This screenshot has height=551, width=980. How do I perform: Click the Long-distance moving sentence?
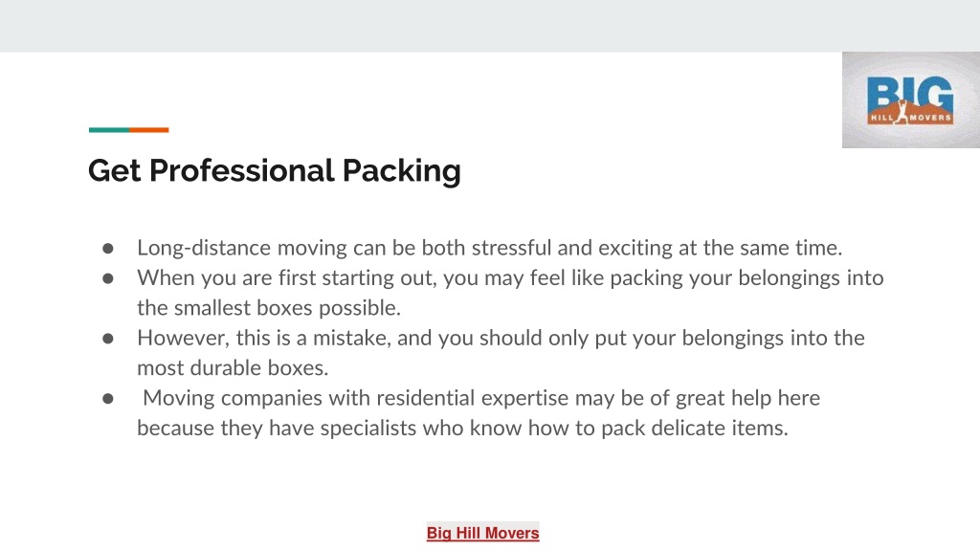[x=489, y=248]
